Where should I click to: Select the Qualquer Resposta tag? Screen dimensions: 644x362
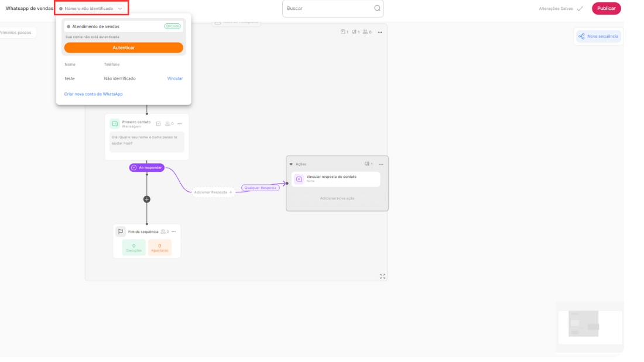[261, 188]
